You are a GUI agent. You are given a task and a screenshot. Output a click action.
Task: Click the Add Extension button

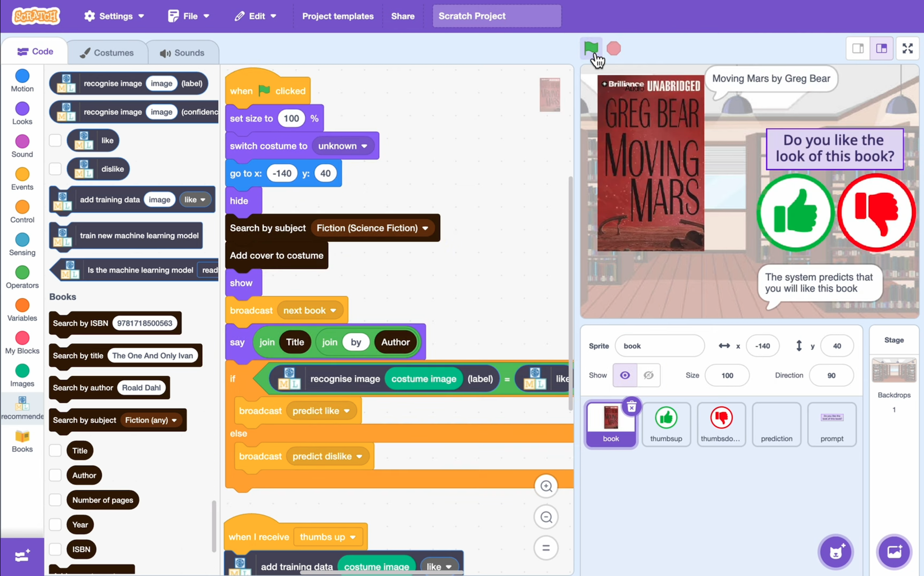pyautogui.click(x=22, y=556)
